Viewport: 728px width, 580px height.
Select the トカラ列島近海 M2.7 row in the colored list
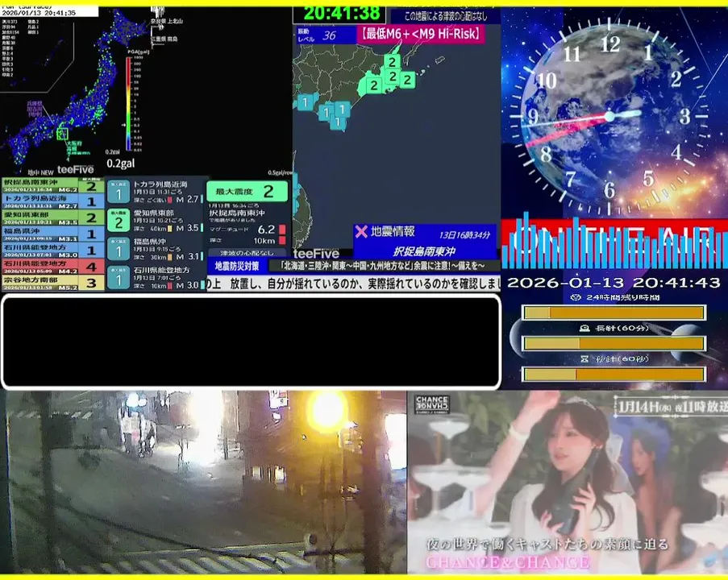tap(53, 201)
